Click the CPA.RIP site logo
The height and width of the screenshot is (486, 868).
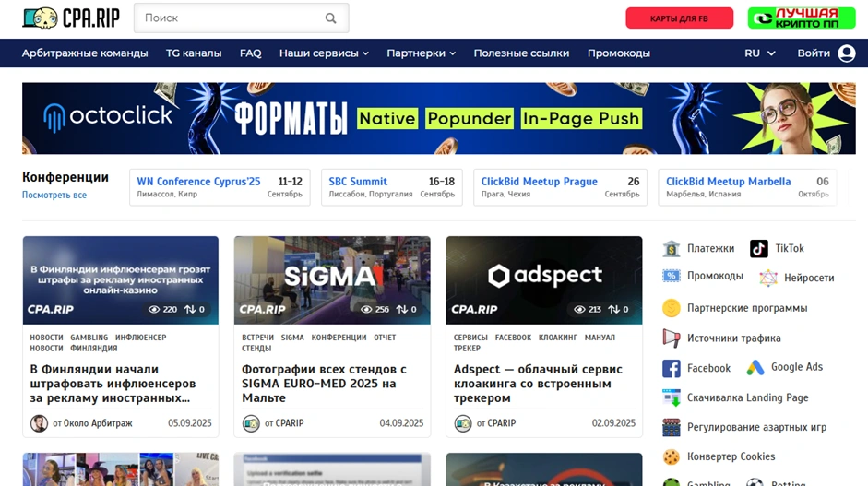coord(71,18)
